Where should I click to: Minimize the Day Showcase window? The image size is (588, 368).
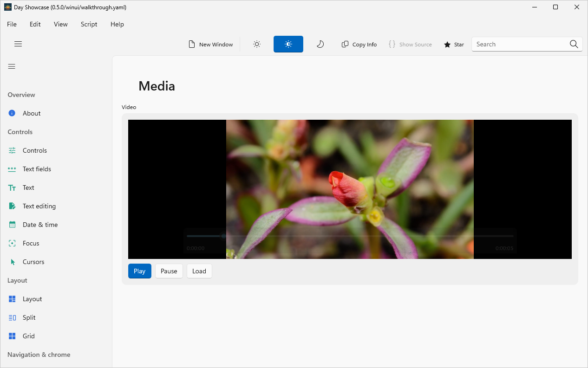[x=534, y=7]
